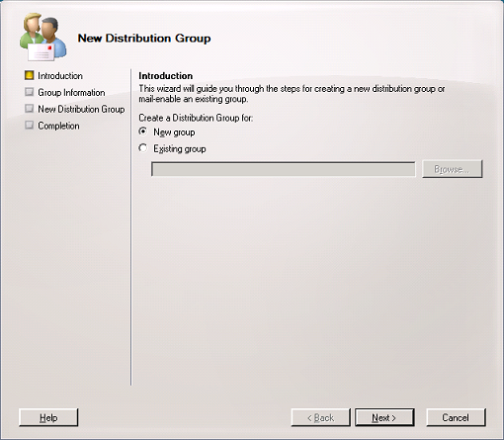Click the New Distribution Group step indicator

[30, 109]
